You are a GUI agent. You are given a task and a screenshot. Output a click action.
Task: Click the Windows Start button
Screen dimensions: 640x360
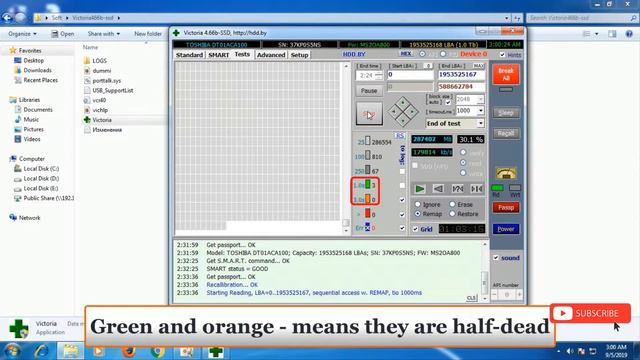click(12, 351)
